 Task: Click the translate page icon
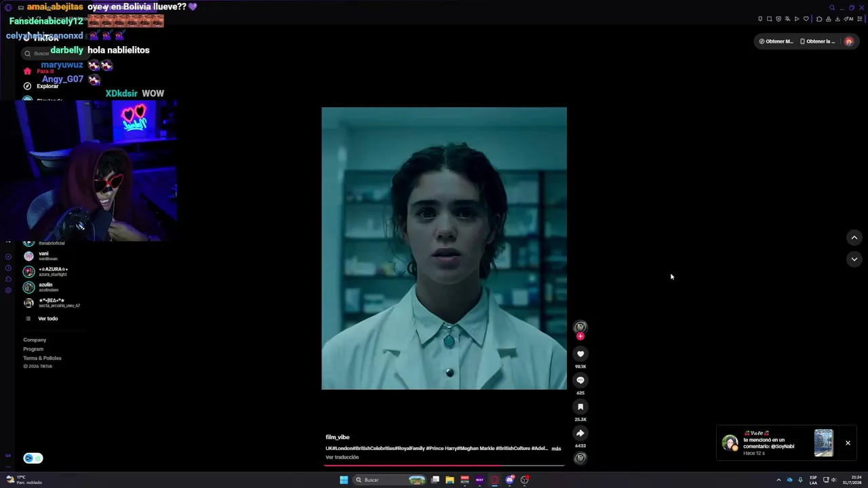[x=788, y=19]
